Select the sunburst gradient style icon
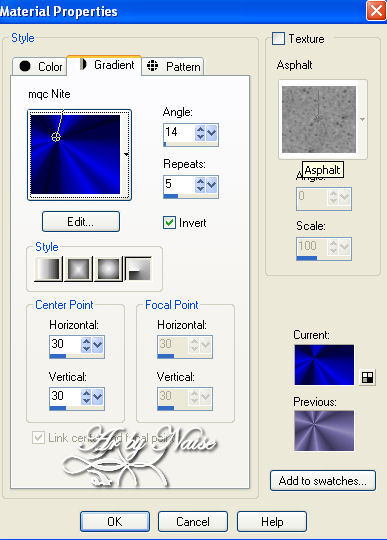Image resolution: width=387 pixels, height=540 pixels. click(108, 269)
